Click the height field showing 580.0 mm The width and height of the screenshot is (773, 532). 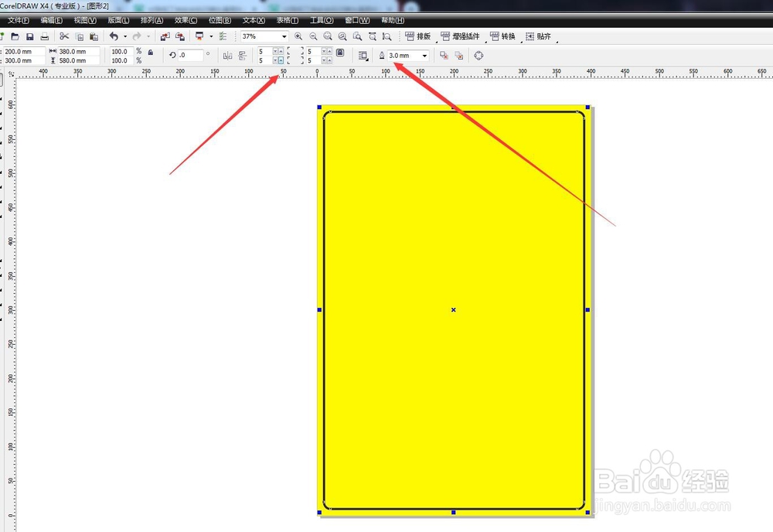79,60
